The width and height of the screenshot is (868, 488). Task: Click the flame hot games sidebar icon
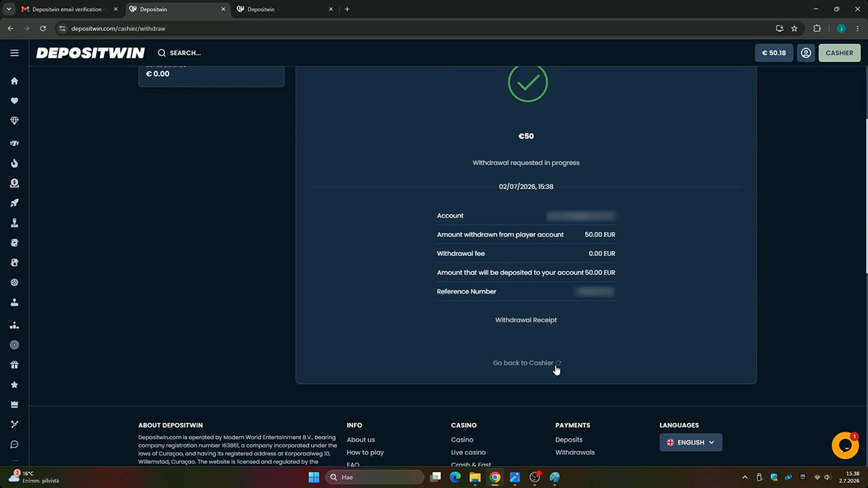(x=14, y=163)
